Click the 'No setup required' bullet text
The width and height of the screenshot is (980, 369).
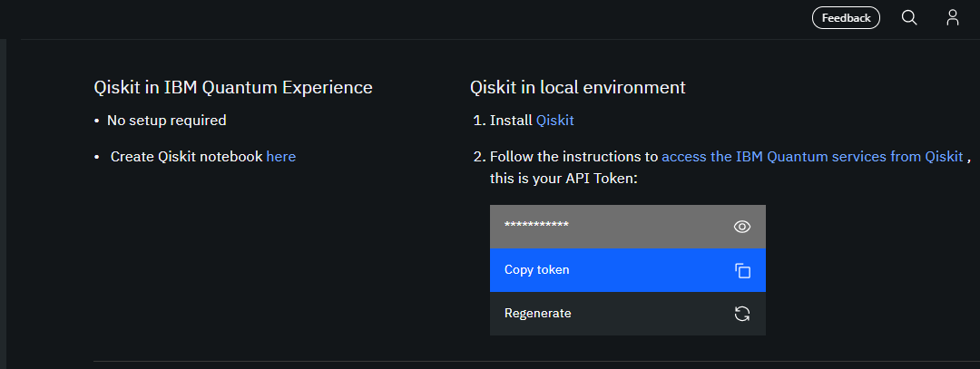[x=167, y=120]
